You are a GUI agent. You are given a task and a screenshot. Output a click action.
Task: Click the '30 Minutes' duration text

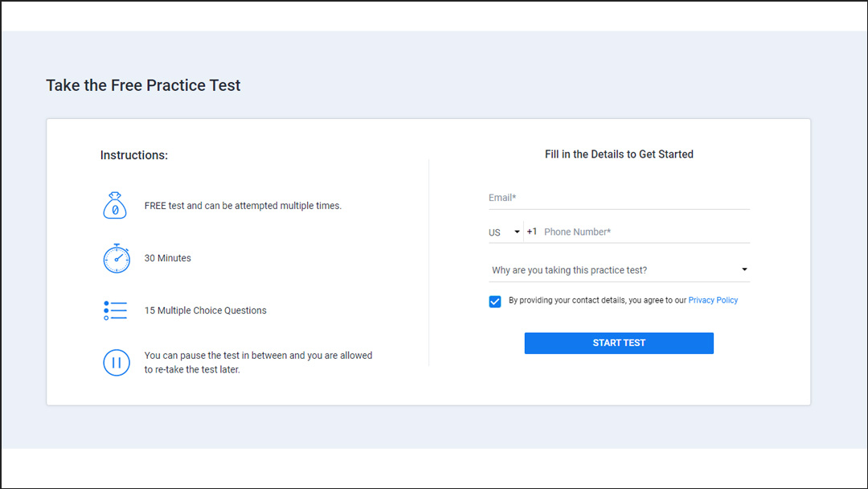point(168,258)
